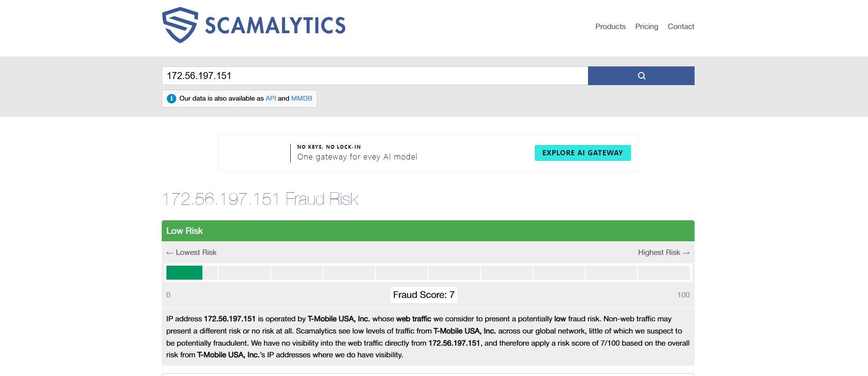Click the 'One gateway for evey AI model' ad text

pyautogui.click(x=357, y=157)
